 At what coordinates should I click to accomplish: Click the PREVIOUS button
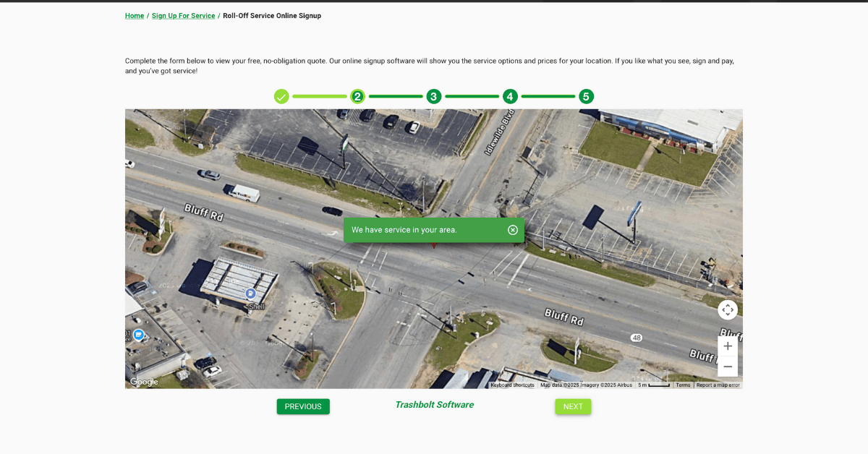tap(303, 406)
